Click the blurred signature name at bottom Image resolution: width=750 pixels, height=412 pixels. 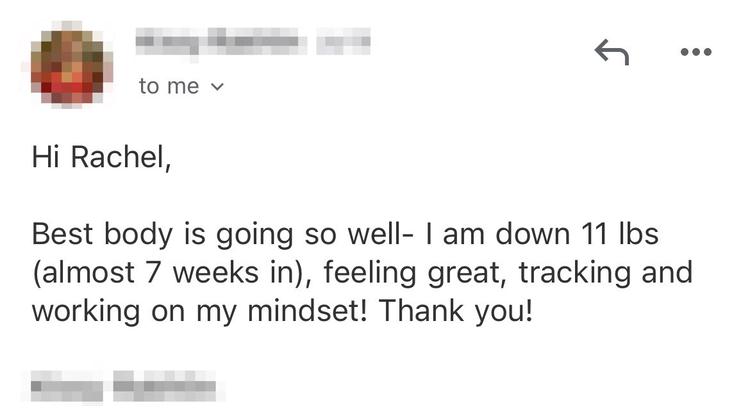124,383
